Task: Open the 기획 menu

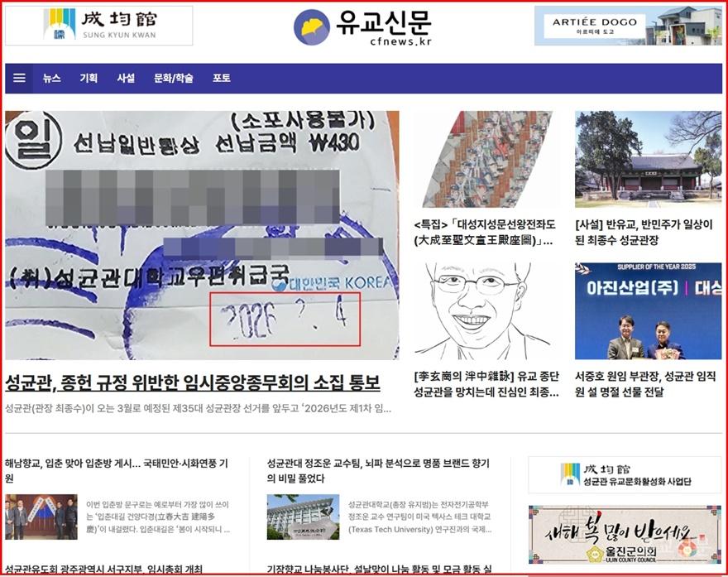Action: pyautogui.click(x=89, y=78)
